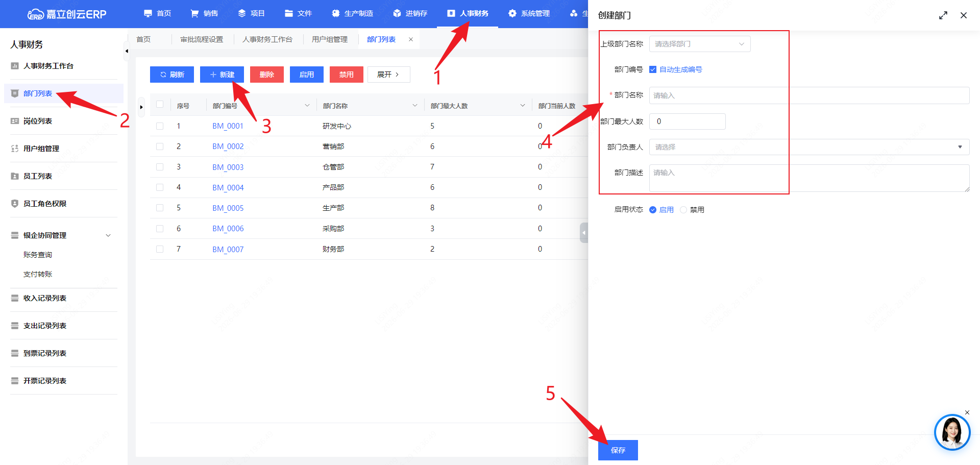Expand the left panel arrow beside table
Image resolution: width=980 pixels, height=465 pixels.
[141, 107]
